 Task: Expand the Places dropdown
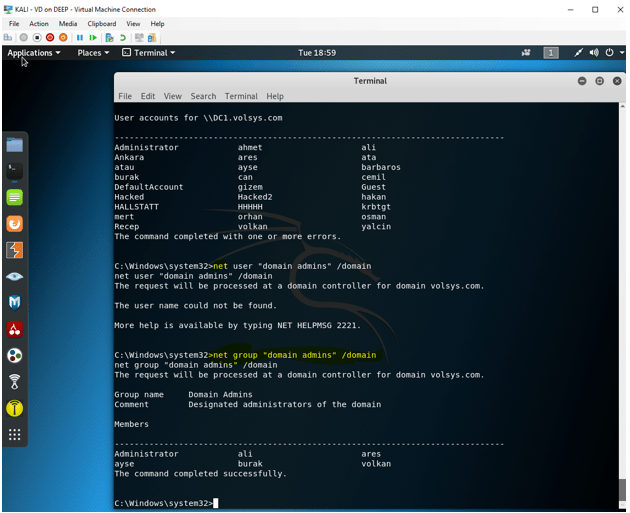click(x=93, y=52)
